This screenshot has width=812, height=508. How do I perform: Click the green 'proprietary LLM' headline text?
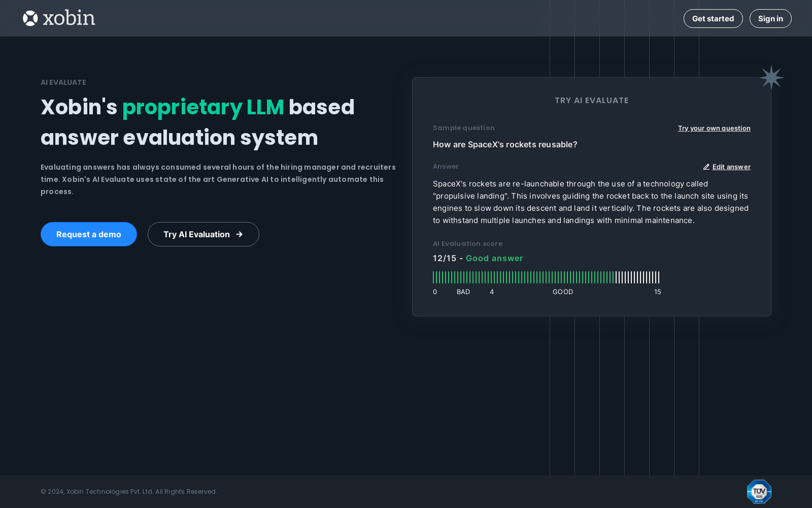[203, 107]
